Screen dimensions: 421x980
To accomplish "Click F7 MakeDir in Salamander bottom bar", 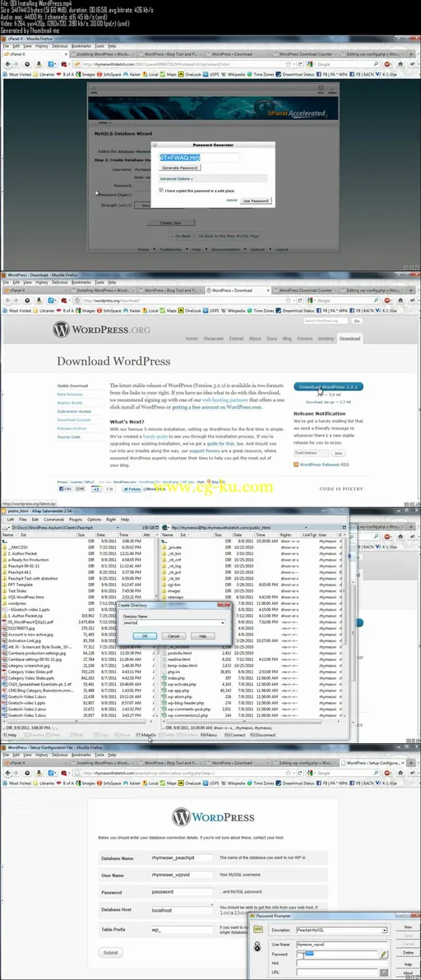I will click(x=146, y=735).
